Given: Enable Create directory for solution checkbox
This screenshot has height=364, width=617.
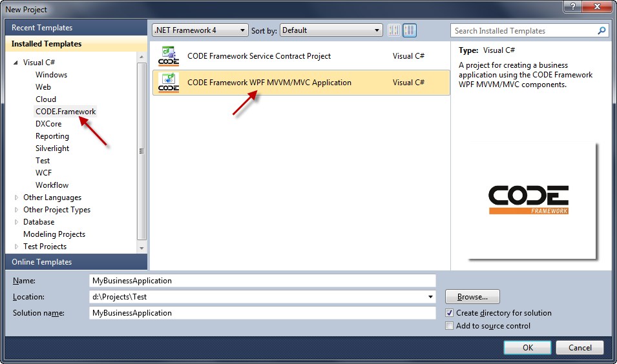Looking at the screenshot, I should (x=450, y=313).
